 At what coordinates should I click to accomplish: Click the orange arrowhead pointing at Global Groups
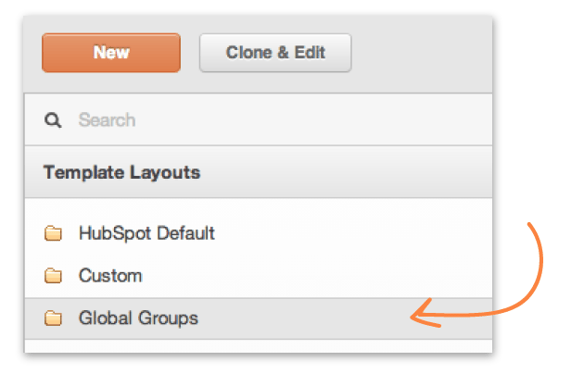425,315
